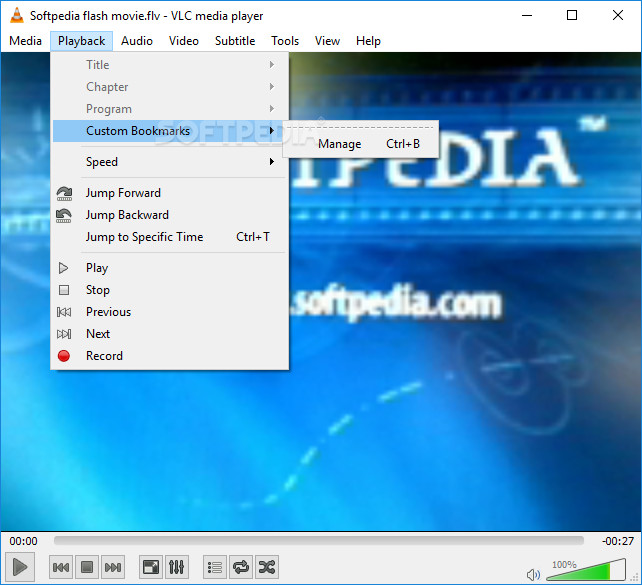Viewport: 642px width, 585px height.
Task: Toggle fullscreen video button
Action: pyautogui.click(x=151, y=567)
